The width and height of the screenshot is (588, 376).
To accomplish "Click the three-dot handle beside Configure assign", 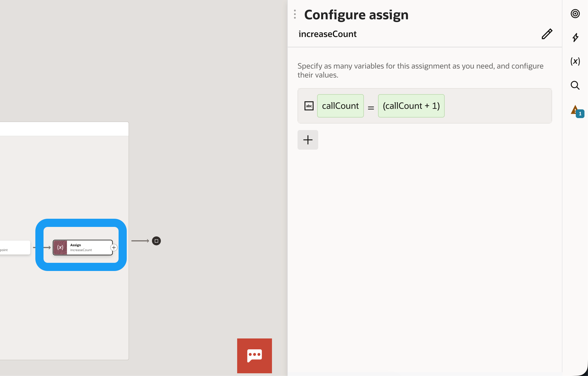I will 295,14.
